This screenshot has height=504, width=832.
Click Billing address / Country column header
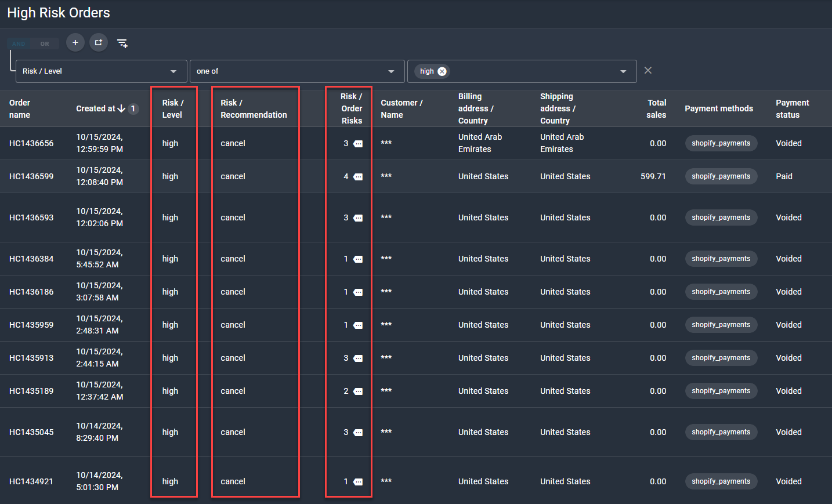coord(476,108)
